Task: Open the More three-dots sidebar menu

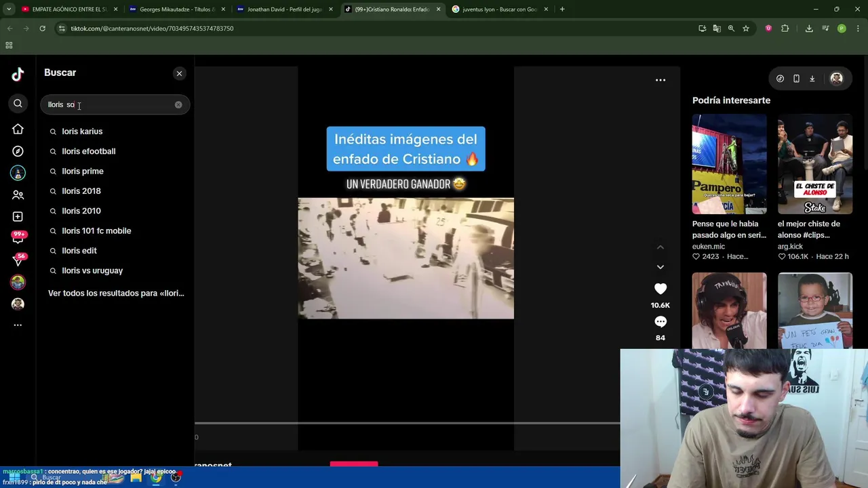Action: point(18,325)
